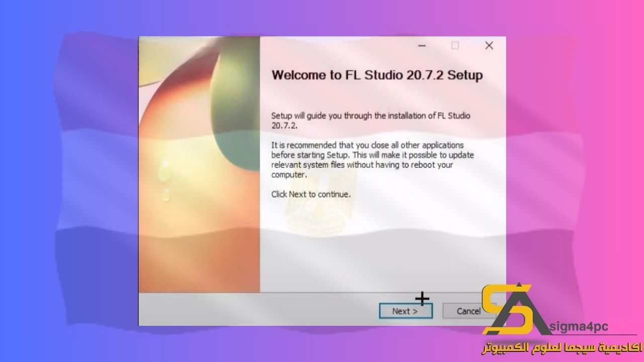Close the setup window
644x362 pixels.
pos(489,46)
